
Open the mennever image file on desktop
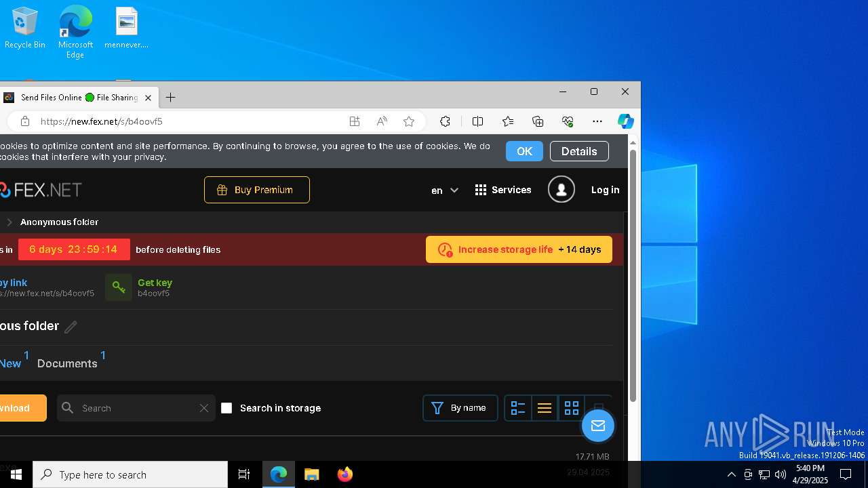126,28
